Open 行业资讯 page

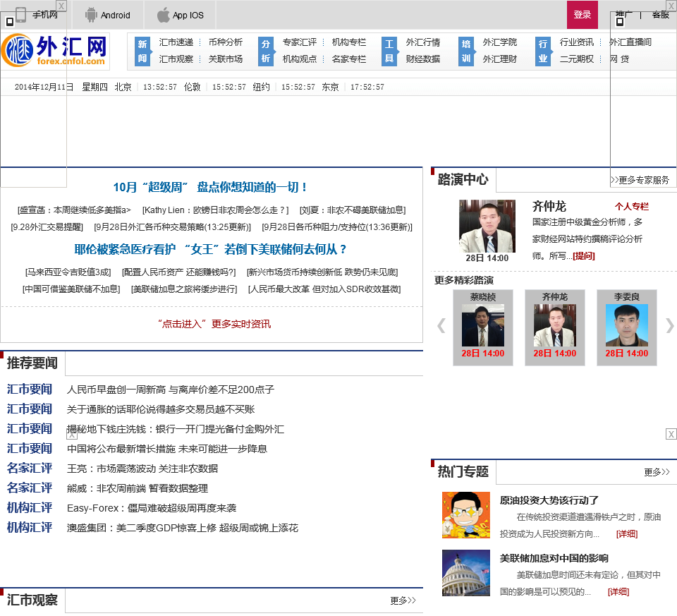[577, 42]
